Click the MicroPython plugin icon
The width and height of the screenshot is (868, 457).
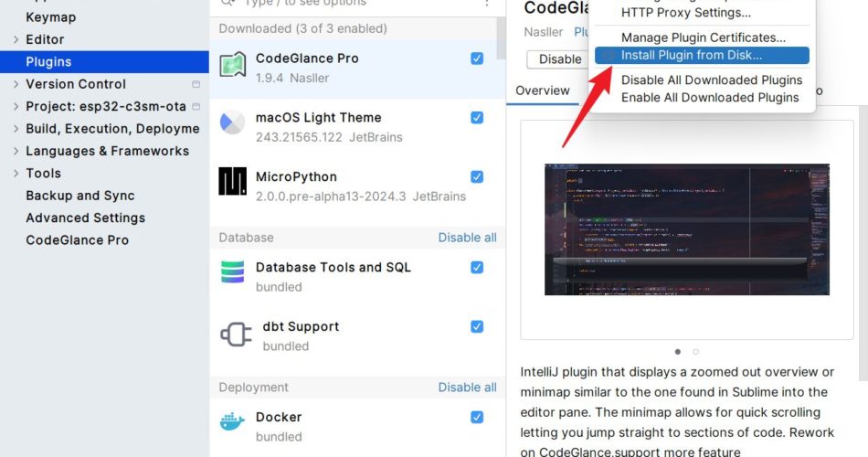[x=232, y=181]
